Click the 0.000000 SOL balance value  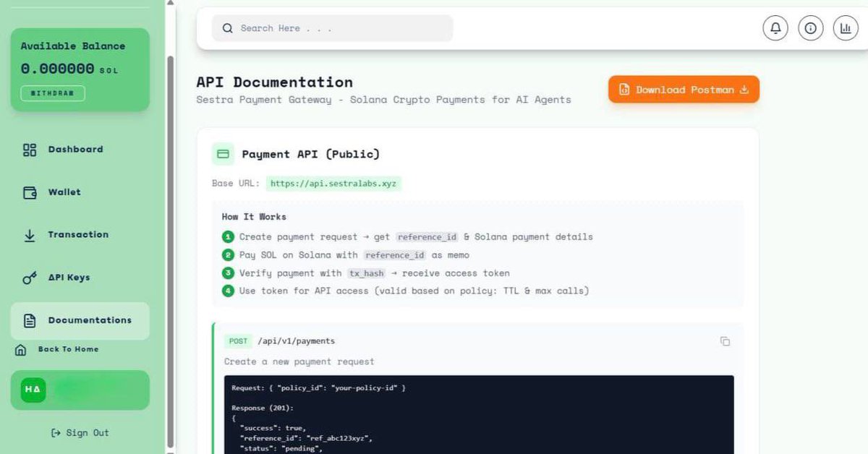(69, 69)
